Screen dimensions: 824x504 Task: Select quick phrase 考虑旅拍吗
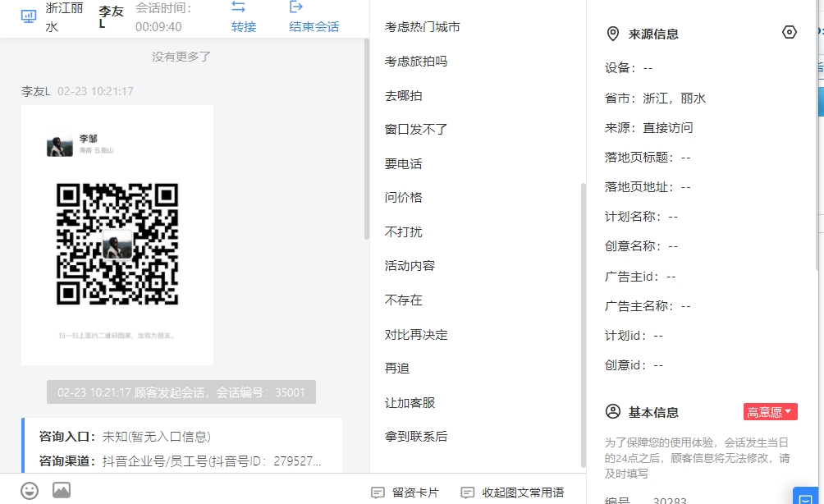click(416, 62)
